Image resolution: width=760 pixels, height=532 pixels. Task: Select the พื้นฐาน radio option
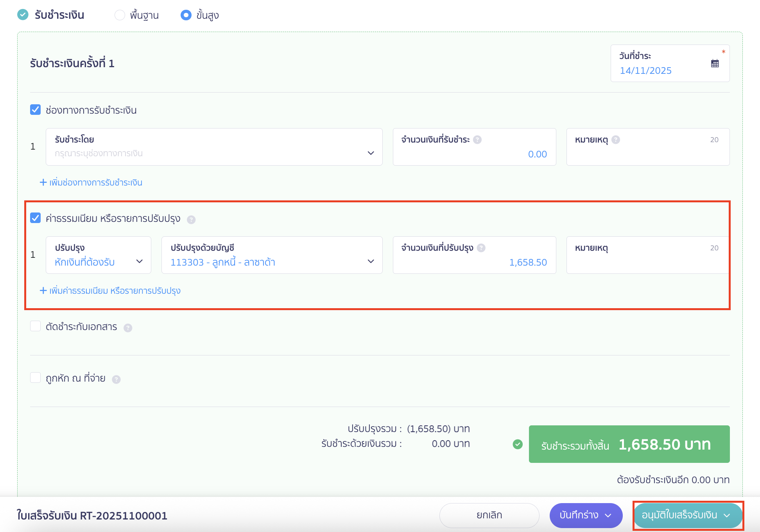[x=120, y=15]
